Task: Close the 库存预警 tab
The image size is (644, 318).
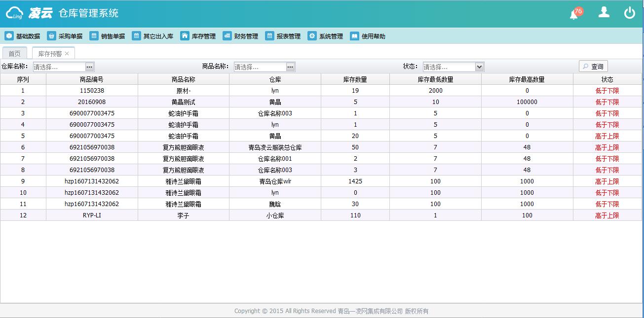Action: (x=67, y=53)
